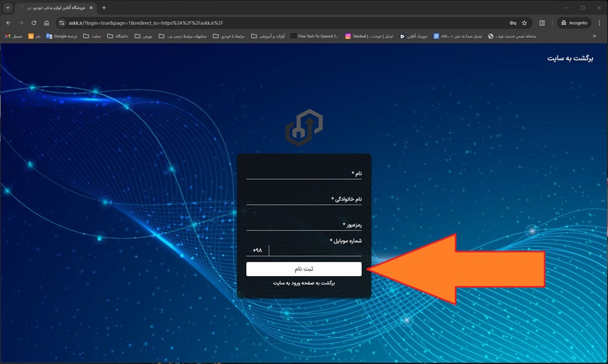Click the ثبت نام register button
The height and width of the screenshot is (364, 608).
pos(303,269)
